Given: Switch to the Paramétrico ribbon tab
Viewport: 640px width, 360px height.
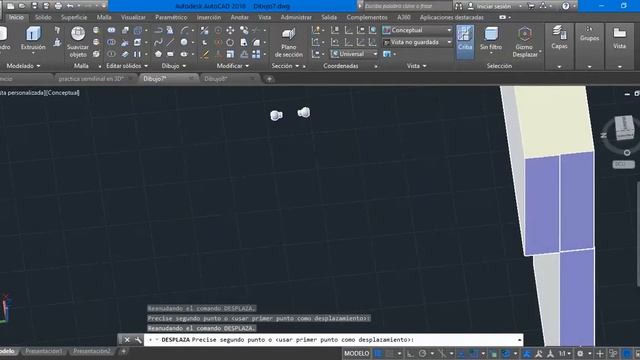Looking at the screenshot, I should click(x=171, y=17).
